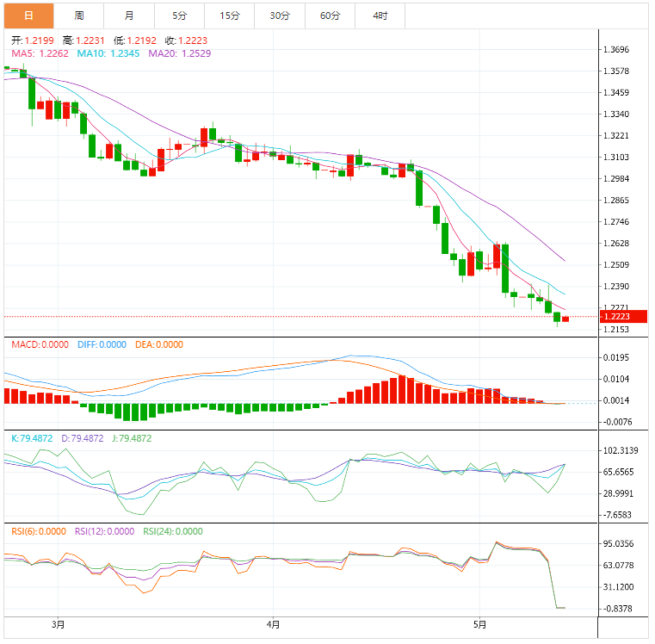Viewport: 655px width, 644px height.
Task: Click the DEA: 0.0000 label
Action: (x=159, y=344)
